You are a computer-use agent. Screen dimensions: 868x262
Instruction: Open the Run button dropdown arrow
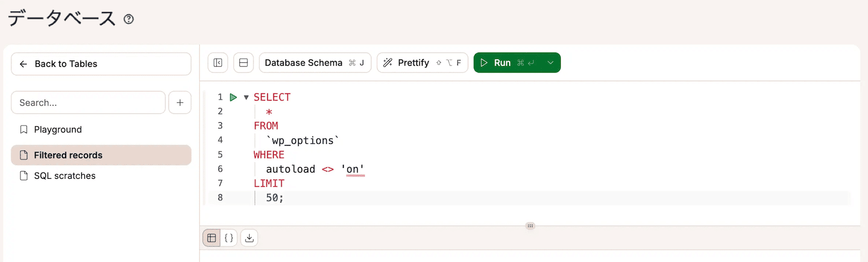tap(550, 63)
